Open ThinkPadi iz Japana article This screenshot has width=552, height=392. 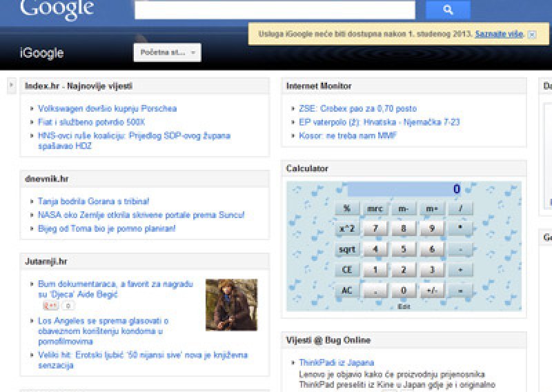[x=337, y=362]
